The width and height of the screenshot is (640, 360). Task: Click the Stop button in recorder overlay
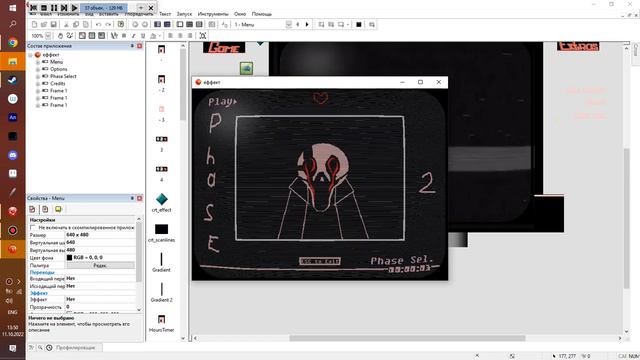44,8
